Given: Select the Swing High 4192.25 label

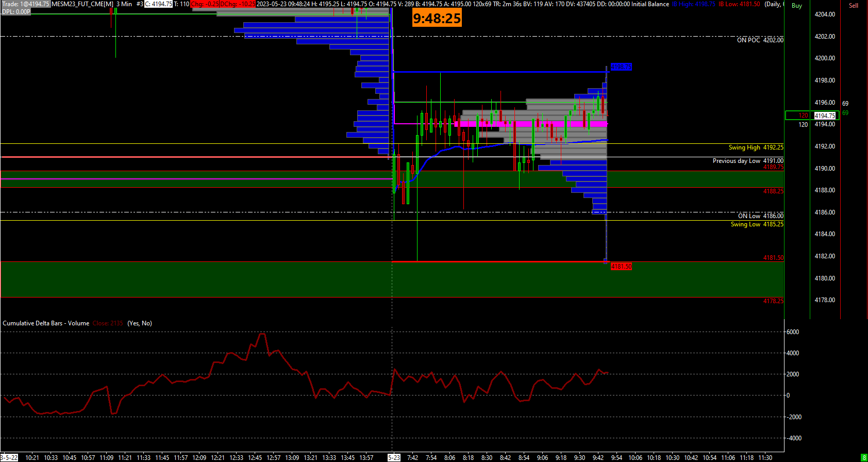Looking at the screenshot, I should pyautogui.click(x=756, y=147).
